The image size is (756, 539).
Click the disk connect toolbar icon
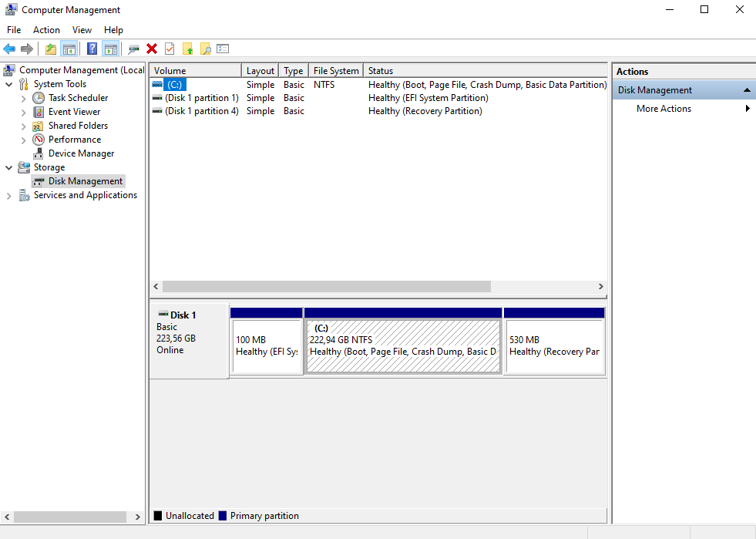tap(134, 49)
